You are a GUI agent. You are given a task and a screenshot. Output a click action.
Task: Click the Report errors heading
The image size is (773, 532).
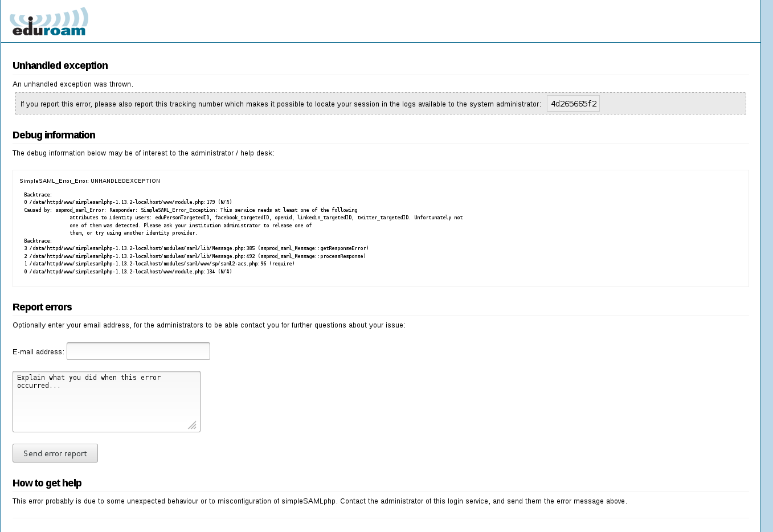pos(42,307)
